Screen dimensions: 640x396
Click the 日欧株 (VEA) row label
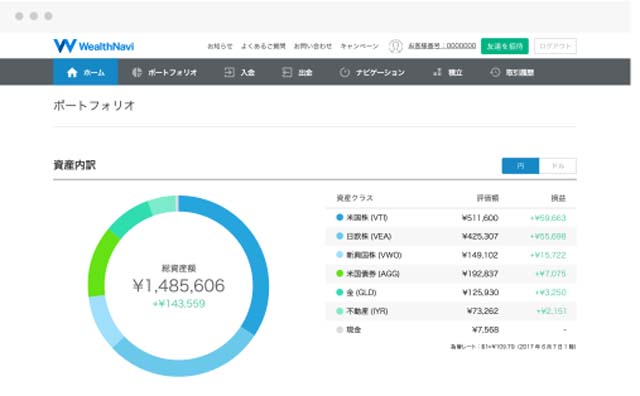[x=369, y=236]
